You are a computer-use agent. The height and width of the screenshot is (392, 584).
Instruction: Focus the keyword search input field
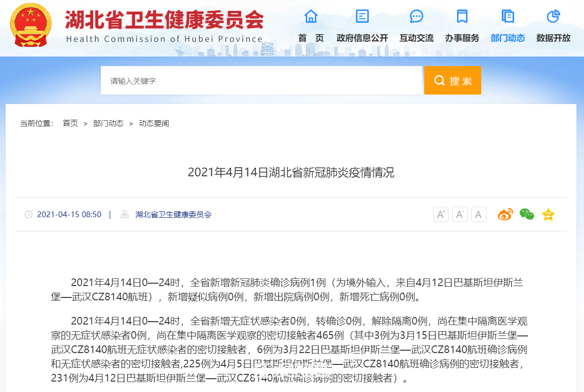click(x=262, y=80)
